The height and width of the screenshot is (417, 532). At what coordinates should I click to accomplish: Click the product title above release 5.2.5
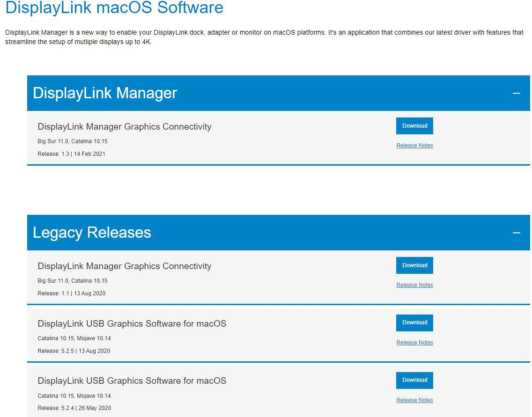click(132, 324)
